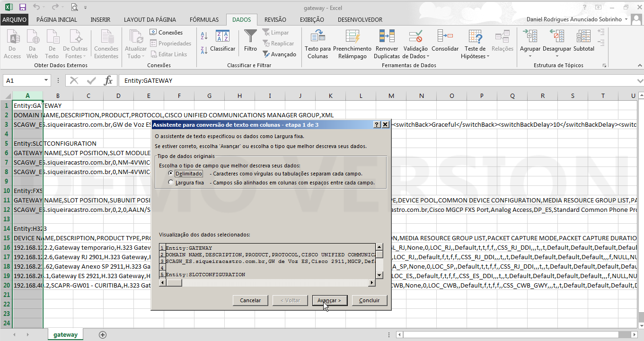The height and width of the screenshot is (341, 644).
Task: Click the worksheet vertical scrollbar down arrow
Action: pyautogui.click(x=640, y=324)
